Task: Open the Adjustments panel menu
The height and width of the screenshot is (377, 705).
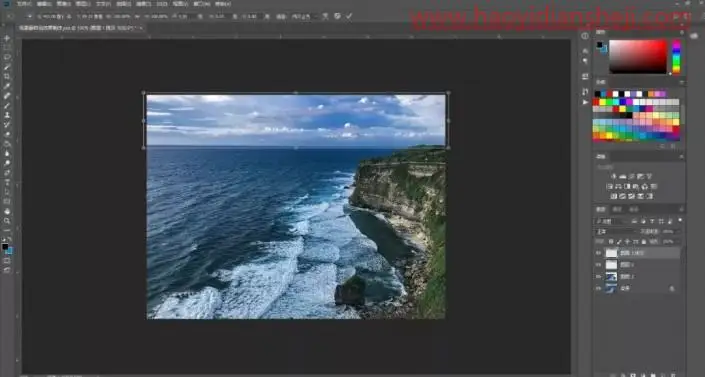Action: pos(682,157)
